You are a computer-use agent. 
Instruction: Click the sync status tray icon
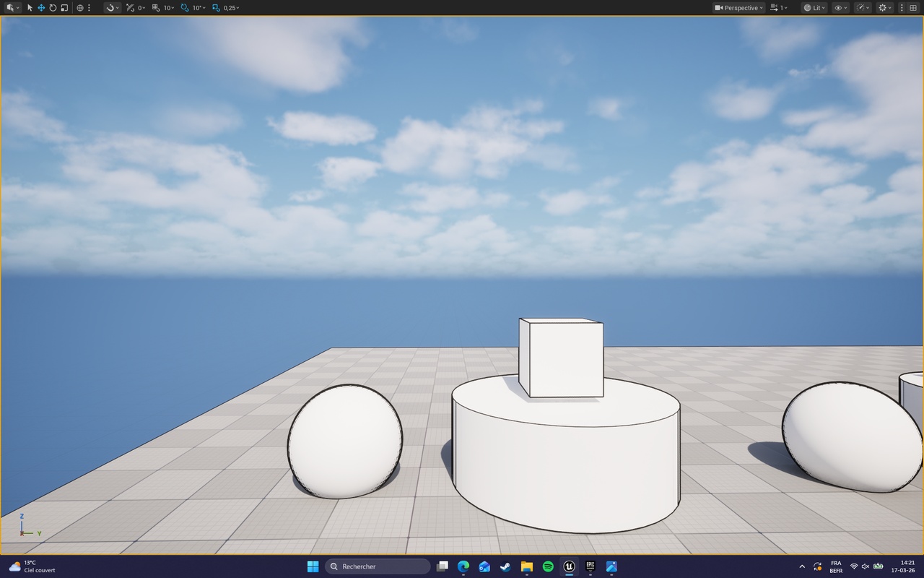(x=818, y=566)
